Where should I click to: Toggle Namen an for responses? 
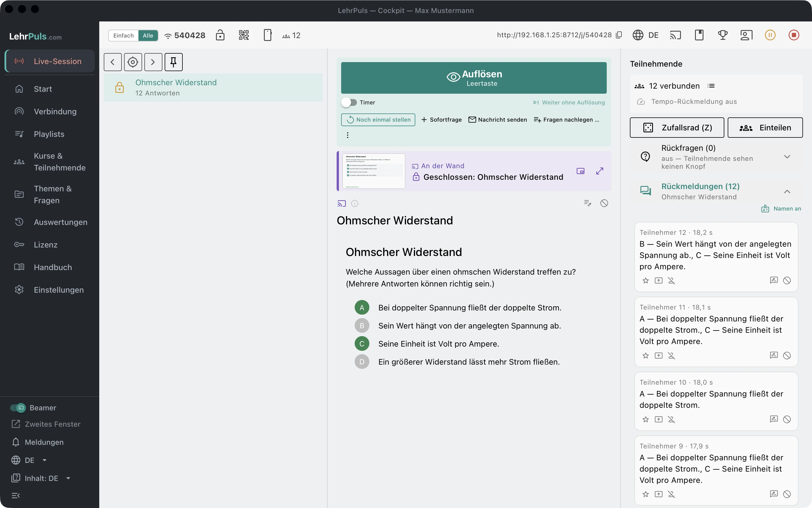click(x=781, y=209)
